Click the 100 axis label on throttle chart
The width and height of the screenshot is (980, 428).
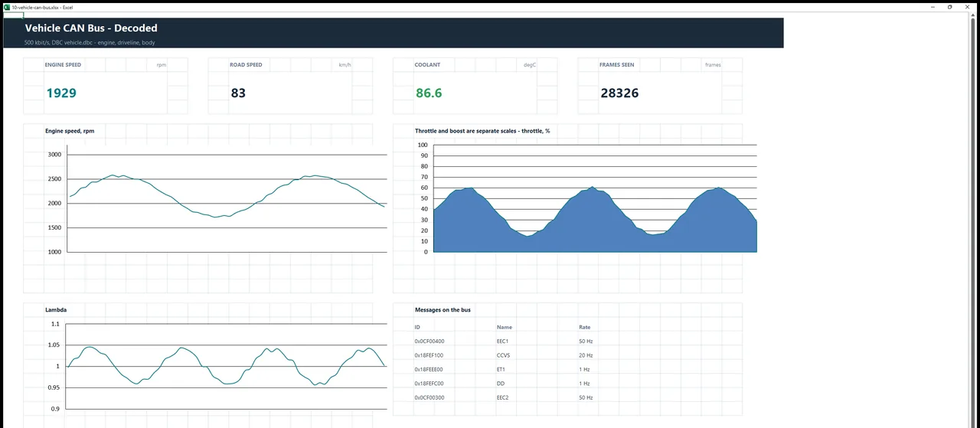[423, 145]
